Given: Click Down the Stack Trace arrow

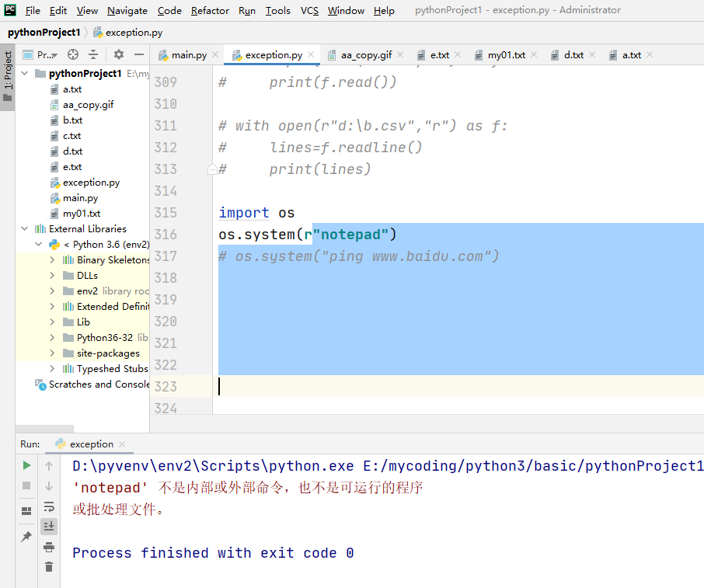Looking at the screenshot, I should 49,486.
